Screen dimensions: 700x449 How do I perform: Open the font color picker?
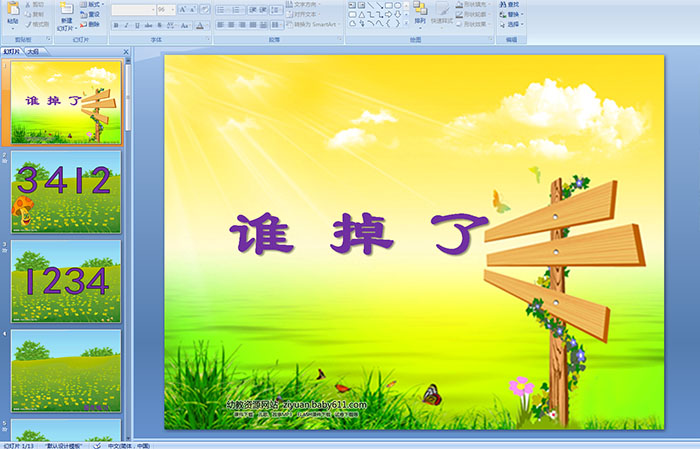[200, 25]
